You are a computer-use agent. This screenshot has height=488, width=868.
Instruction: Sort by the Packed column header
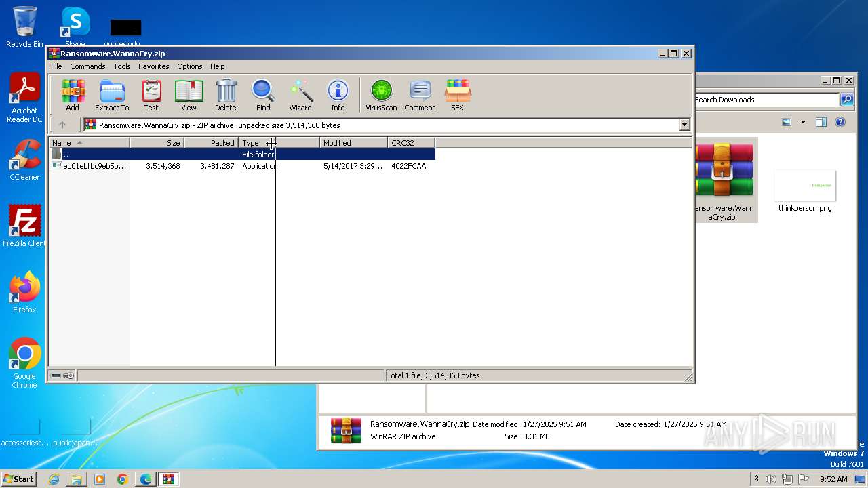coord(212,143)
